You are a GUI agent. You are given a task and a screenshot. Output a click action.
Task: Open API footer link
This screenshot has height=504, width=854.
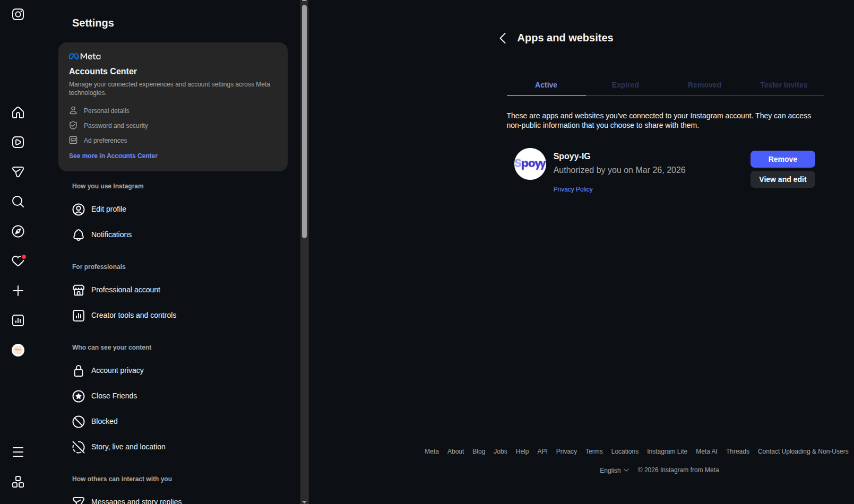[x=542, y=451]
